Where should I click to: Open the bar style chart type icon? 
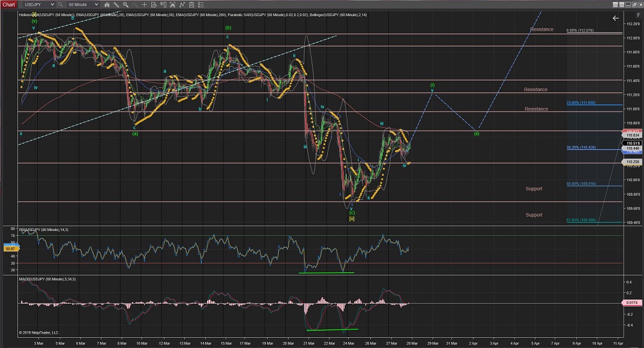[x=106, y=5]
